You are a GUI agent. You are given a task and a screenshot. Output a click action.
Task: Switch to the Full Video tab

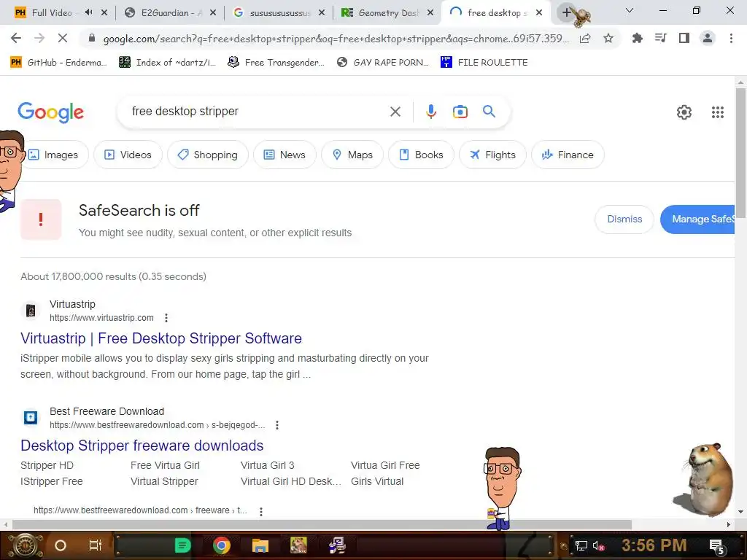[x=52, y=12]
